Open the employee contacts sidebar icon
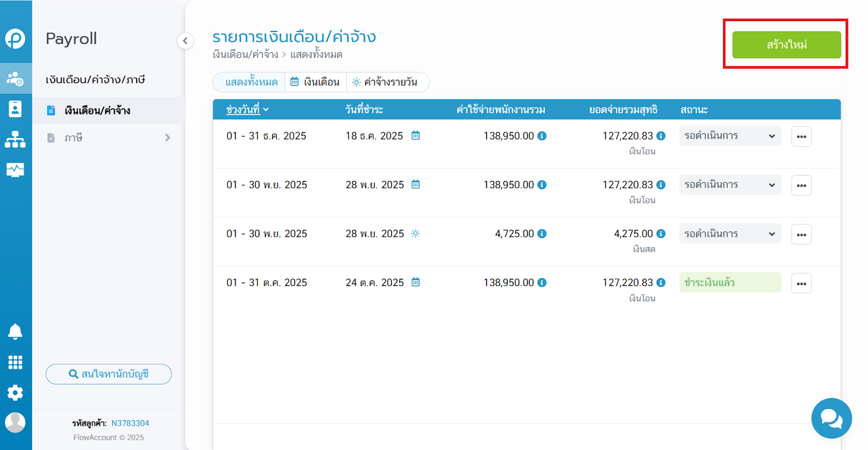Screen dimensions: 868x450 pyautogui.click(x=15, y=109)
